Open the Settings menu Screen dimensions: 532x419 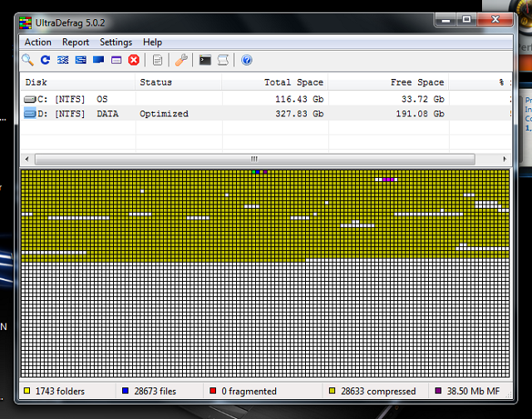116,42
